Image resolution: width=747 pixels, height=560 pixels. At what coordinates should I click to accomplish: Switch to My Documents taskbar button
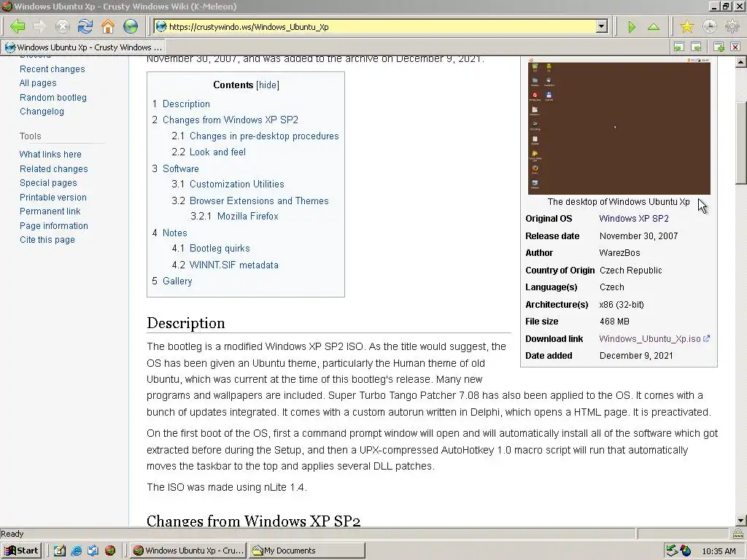coord(308,551)
